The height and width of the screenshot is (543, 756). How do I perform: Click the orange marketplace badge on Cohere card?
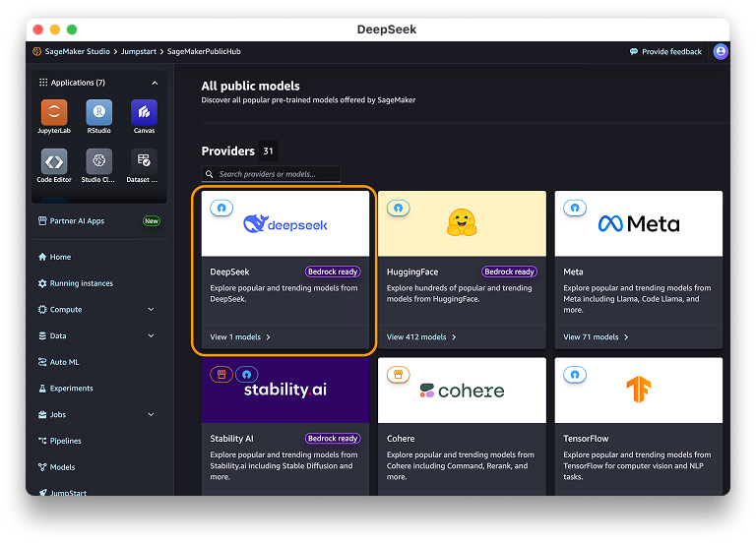399,375
